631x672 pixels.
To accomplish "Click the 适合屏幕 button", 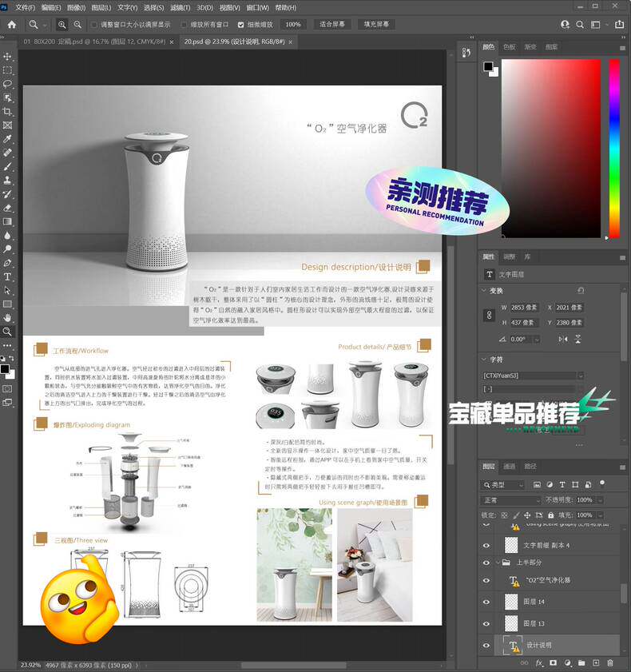I will pos(332,25).
